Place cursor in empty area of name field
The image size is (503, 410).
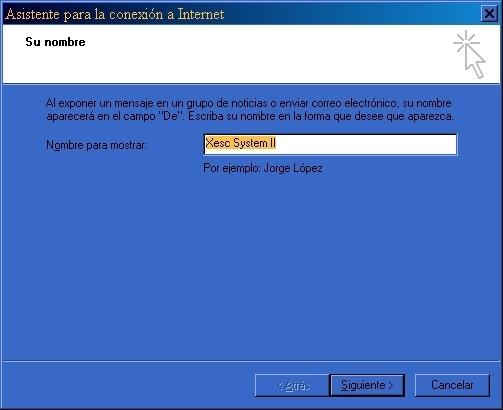367,144
